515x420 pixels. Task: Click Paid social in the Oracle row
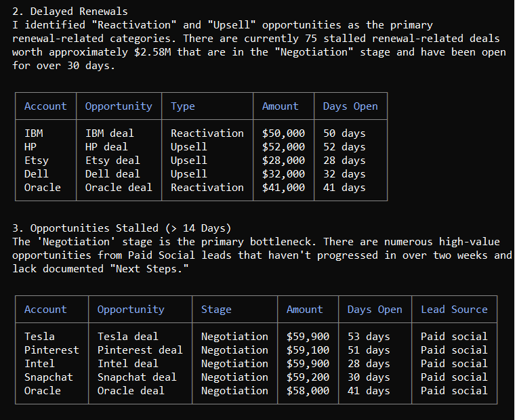pos(454,391)
